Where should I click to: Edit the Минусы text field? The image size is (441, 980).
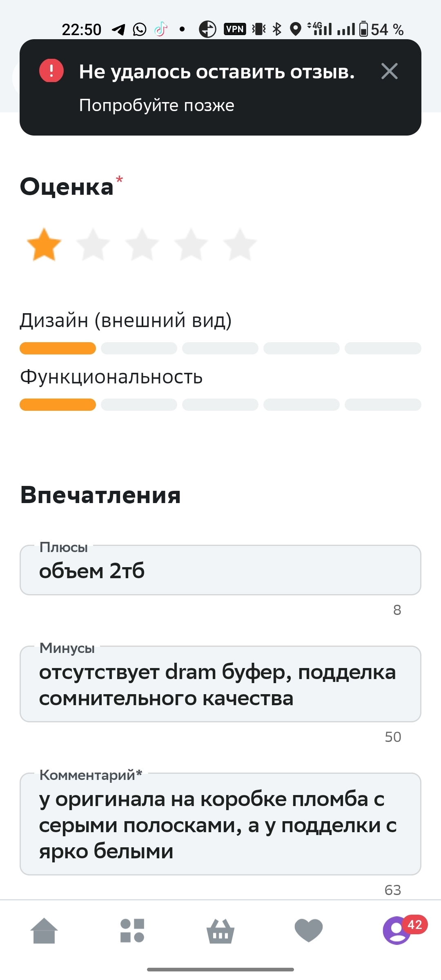click(x=220, y=685)
